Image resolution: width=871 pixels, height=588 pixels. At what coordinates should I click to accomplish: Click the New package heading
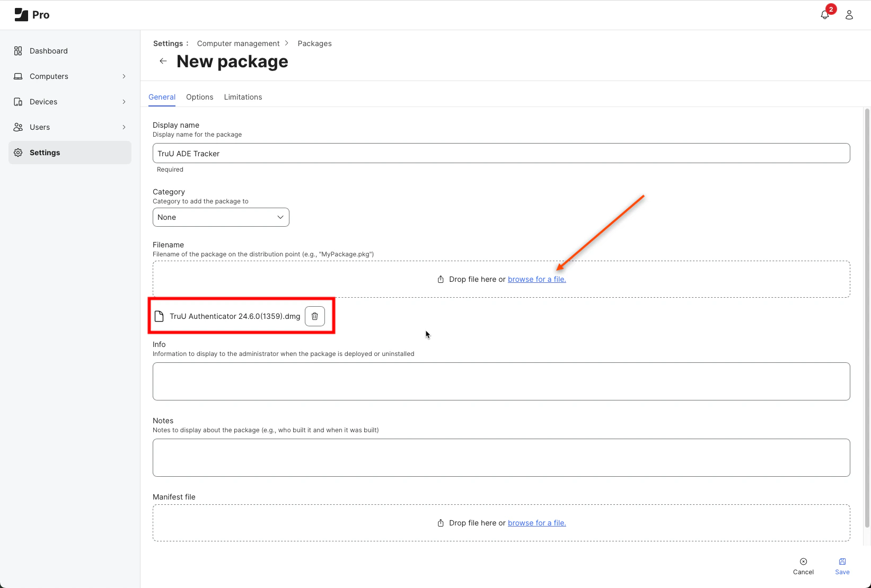coord(232,61)
